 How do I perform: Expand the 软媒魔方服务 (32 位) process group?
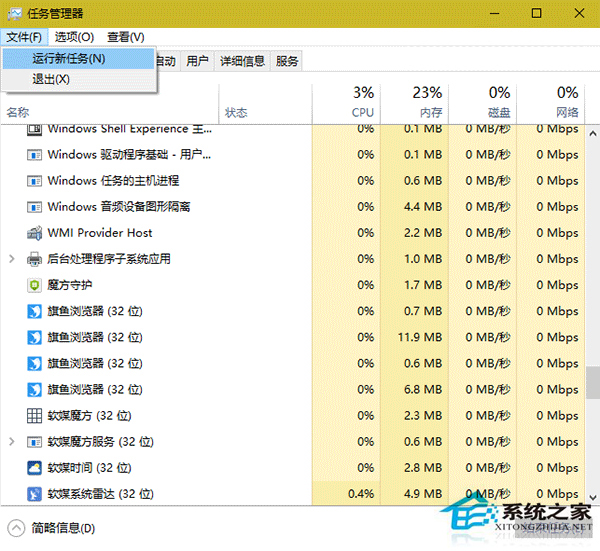point(12,442)
